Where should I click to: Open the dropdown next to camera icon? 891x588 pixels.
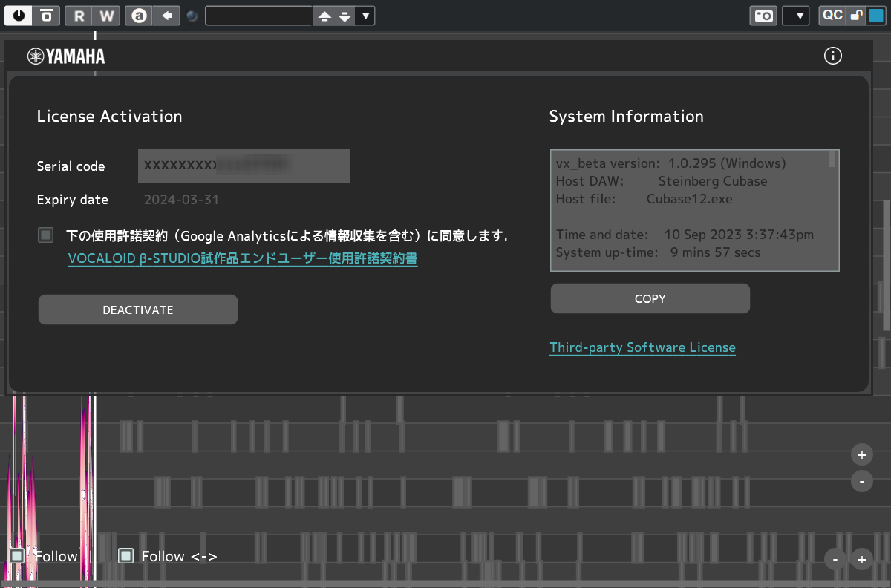796,16
